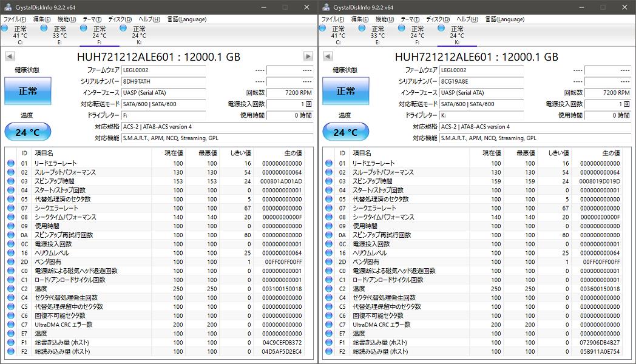Click ベンダ固有 status orb in F: drive window
Image resolution: width=636 pixels, height=364 pixels.
tap(11, 262)
